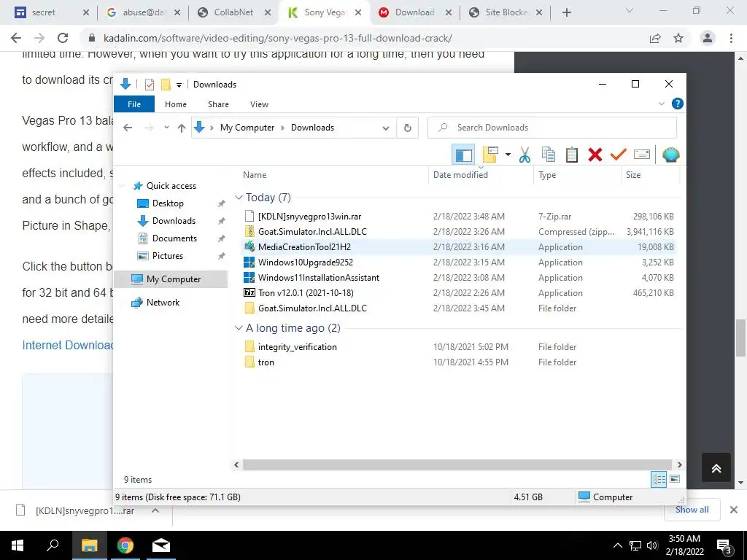Click the Chrome address bar URL
Screen dimensions: 747x560
pos(278,38)
